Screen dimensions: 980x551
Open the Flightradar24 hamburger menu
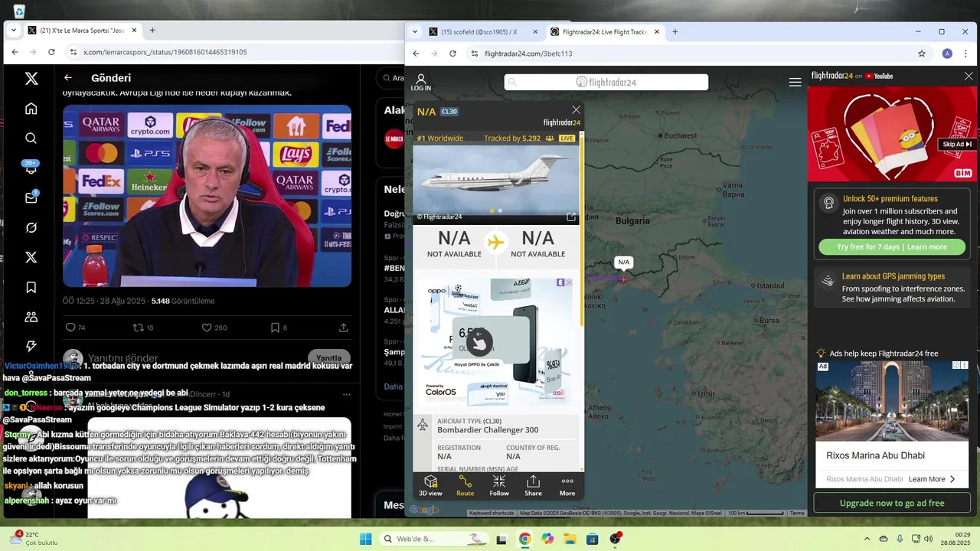[x=795, y=82]
